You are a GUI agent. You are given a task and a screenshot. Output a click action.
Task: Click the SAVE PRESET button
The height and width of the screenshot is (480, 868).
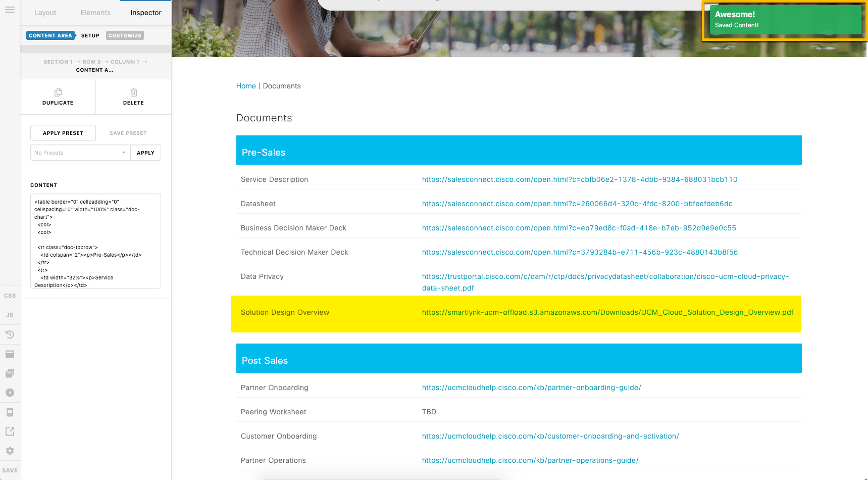128,133
